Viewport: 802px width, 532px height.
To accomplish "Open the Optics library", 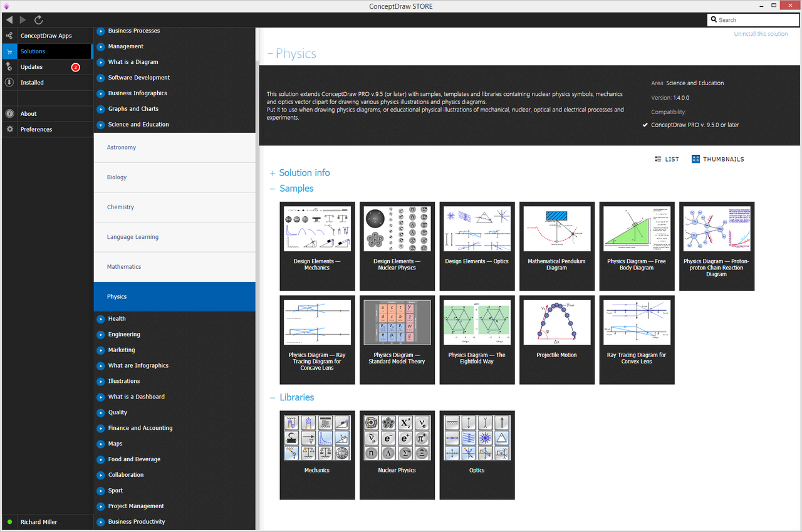I will pyautogui.click(x=477, y=455).
